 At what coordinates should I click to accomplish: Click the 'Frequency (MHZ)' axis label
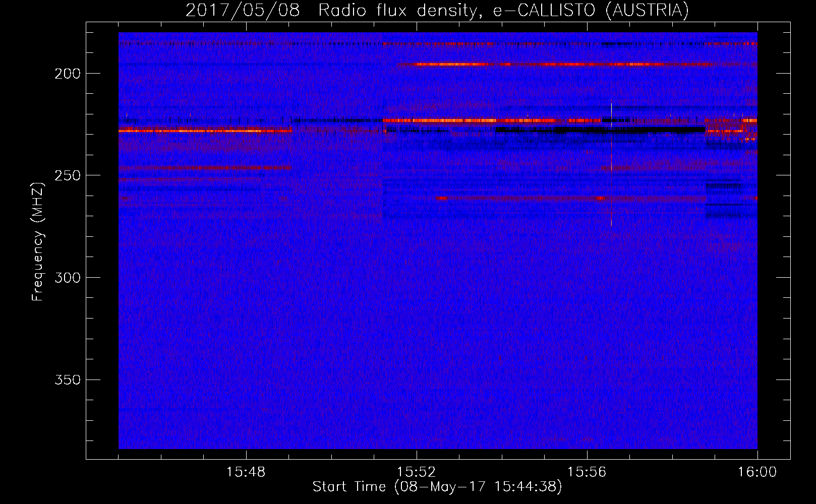pos(38,241)
